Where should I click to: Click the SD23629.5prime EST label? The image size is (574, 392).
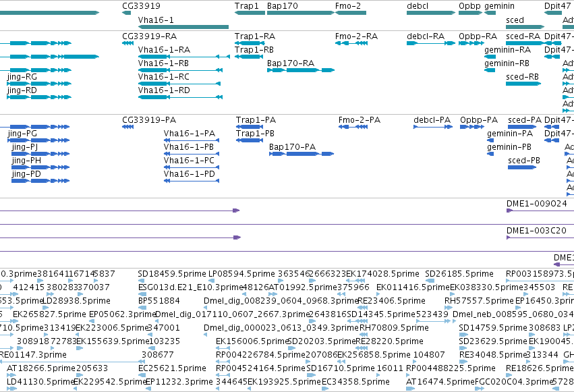point(493,341)
